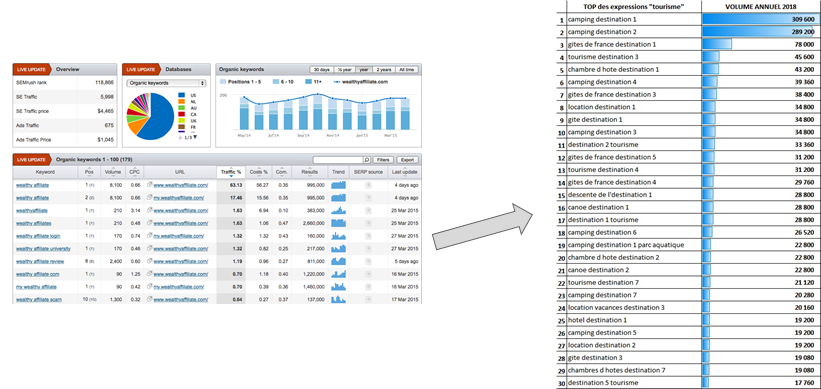Select the All time range toggle
The image size is (821, 389).
point(407,70)
